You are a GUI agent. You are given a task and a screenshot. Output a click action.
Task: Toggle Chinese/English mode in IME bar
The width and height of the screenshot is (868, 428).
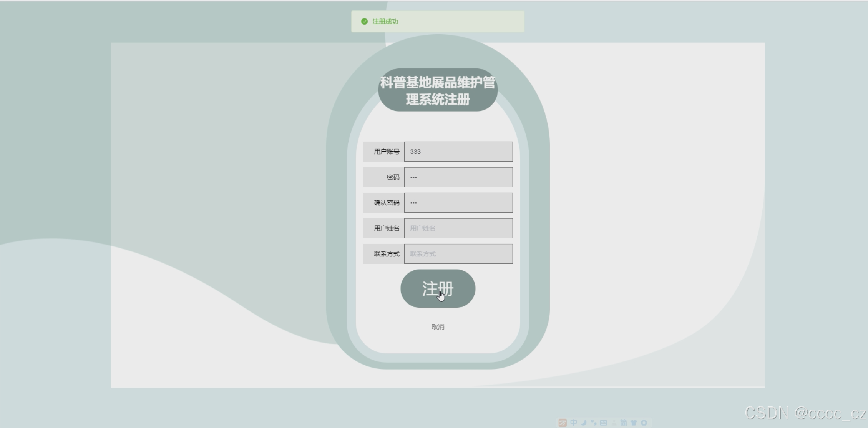click(574, 423)
